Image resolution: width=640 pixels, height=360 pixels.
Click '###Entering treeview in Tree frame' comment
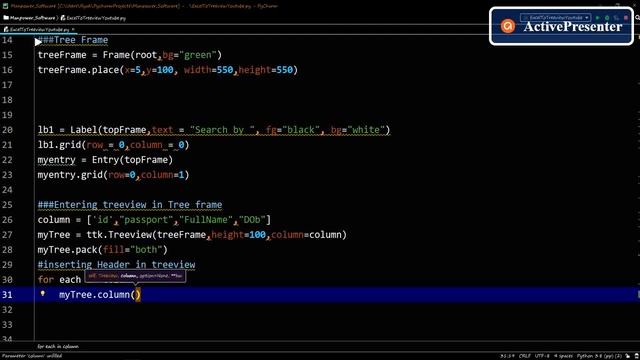coord(130,205)
